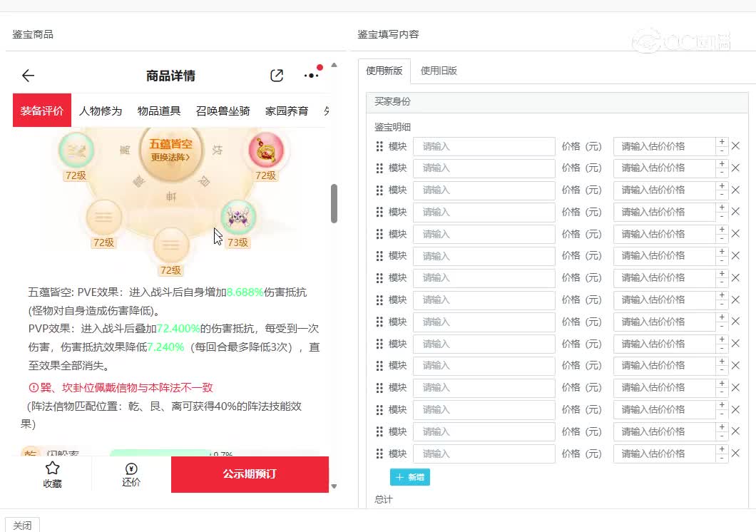Click the 鉴宝填写内容 heading

[388, 35]
